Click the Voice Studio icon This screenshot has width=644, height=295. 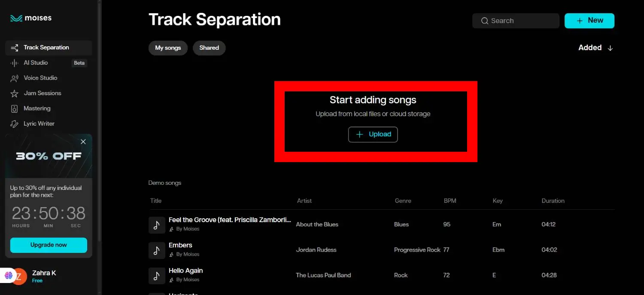click(15, 78)
